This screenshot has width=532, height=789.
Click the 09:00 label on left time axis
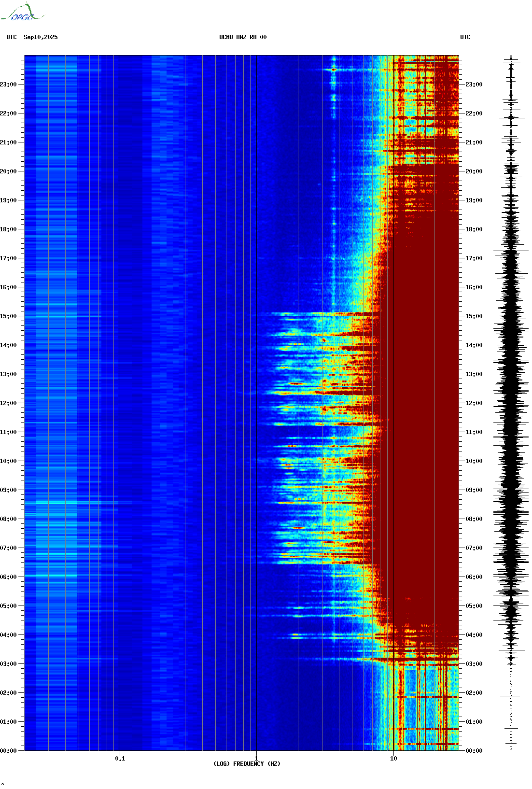(8, 490)
